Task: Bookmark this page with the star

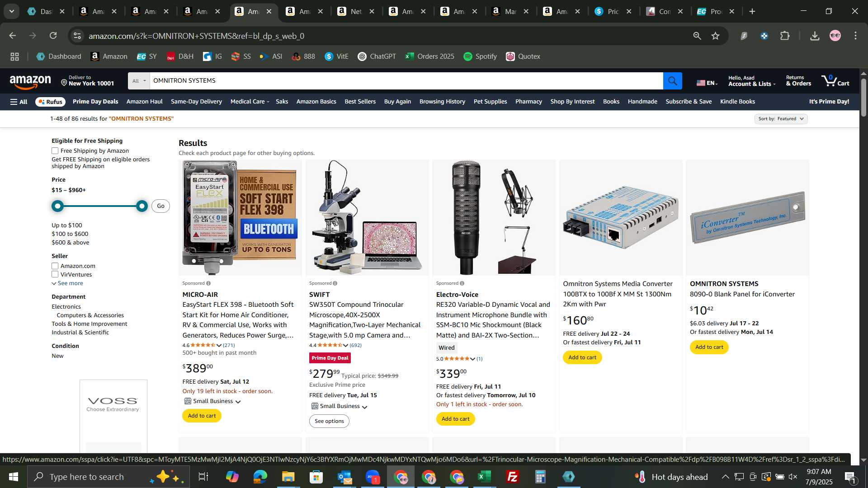Action: [715, 36]
